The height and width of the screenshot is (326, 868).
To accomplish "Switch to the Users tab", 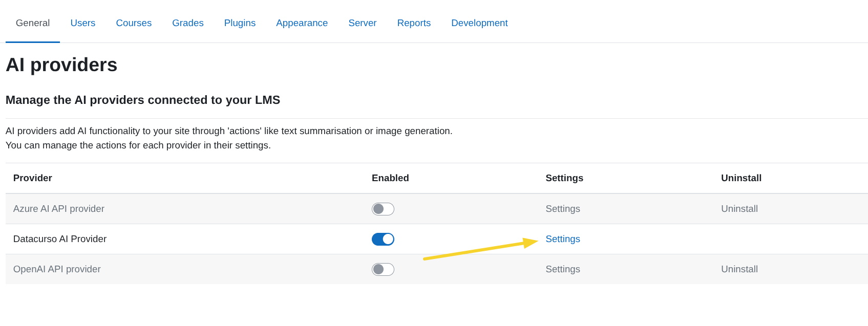I will tap(82, 23).
